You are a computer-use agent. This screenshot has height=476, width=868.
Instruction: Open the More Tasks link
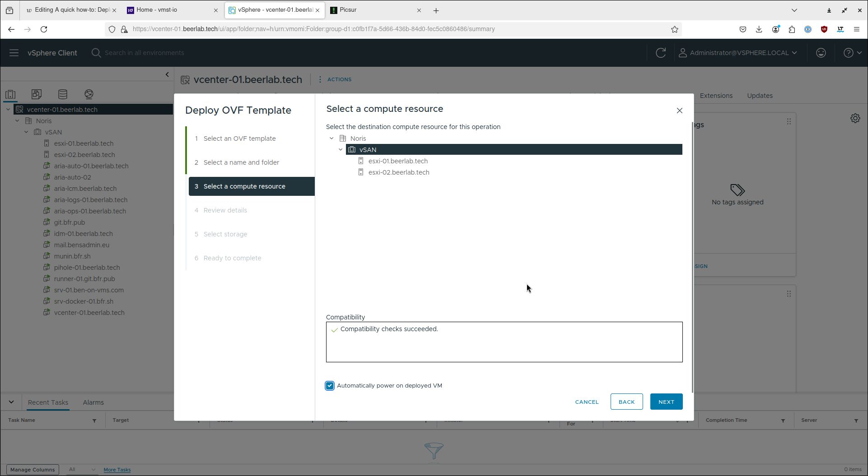coord(117,470)
